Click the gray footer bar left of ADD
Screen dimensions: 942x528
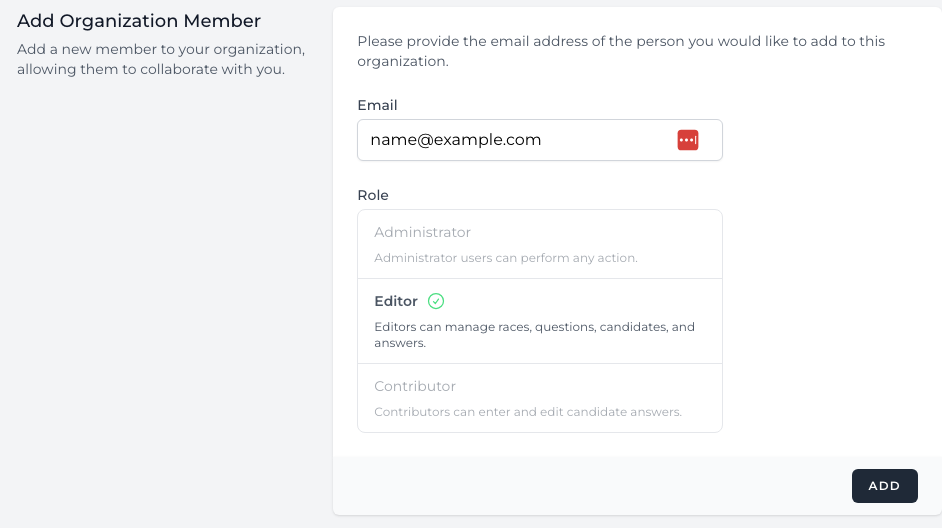pyautogui.click(x=590, y=486)
